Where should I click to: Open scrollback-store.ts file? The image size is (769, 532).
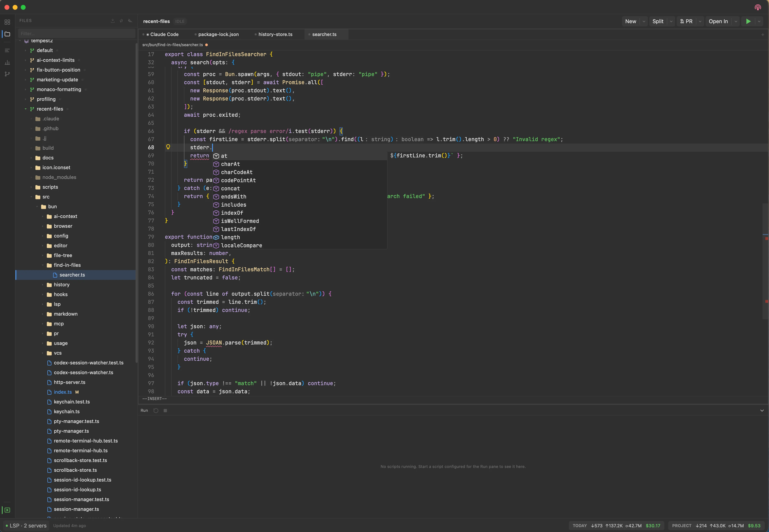tap(75, 470)
